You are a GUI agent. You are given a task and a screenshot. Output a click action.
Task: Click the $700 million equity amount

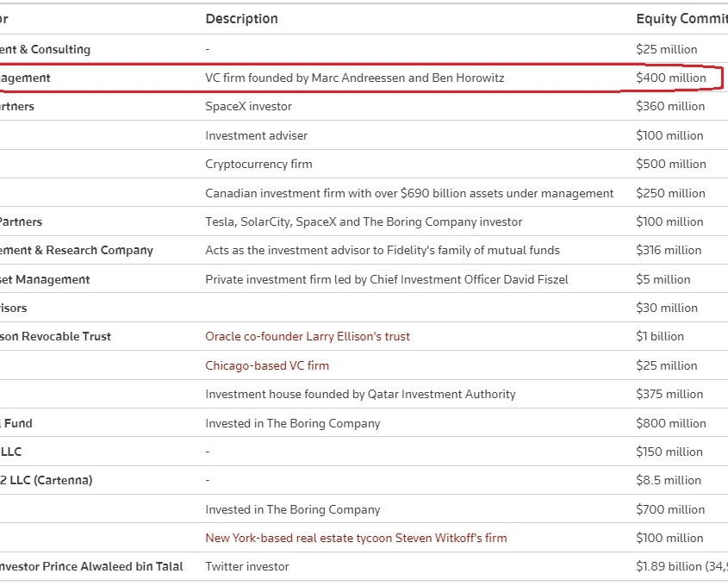pos(670,509)
